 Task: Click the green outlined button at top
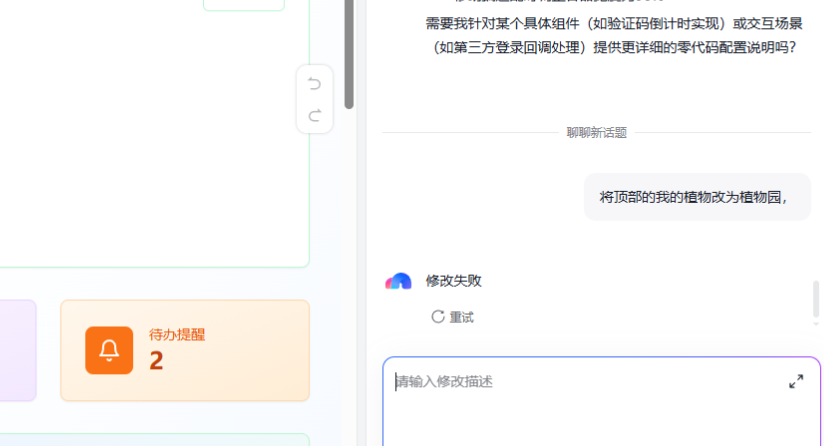click(244, 4)
